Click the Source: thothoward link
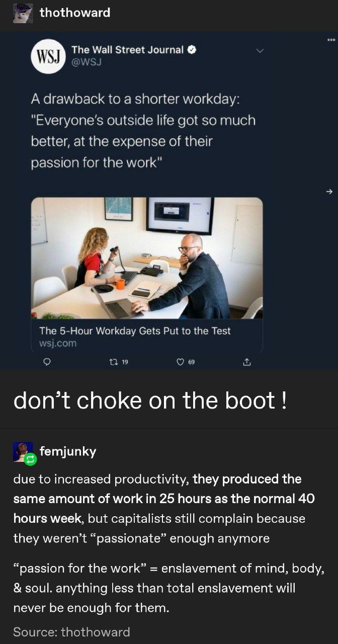This screenshot has width=338, height=644. pos(71,632)
